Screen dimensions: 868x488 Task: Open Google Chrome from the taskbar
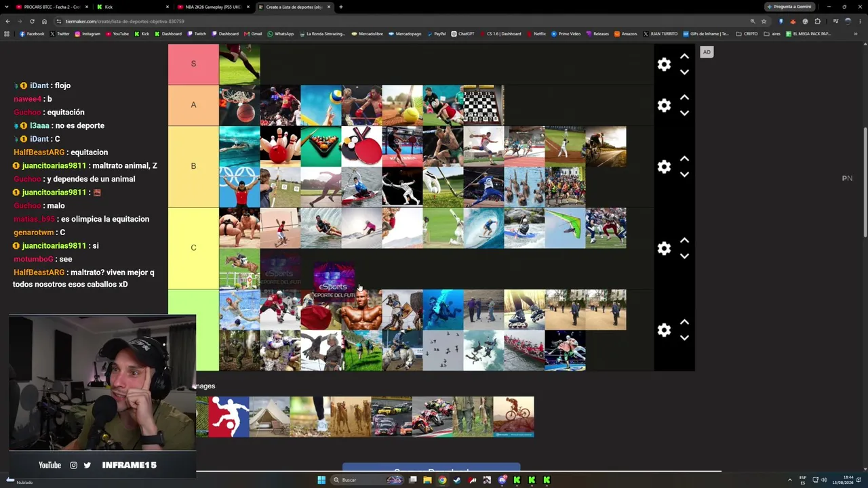tap(442, 480)
